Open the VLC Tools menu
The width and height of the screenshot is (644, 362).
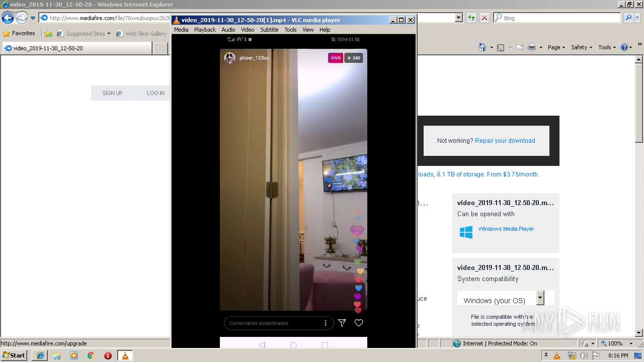tap(290, 30)
